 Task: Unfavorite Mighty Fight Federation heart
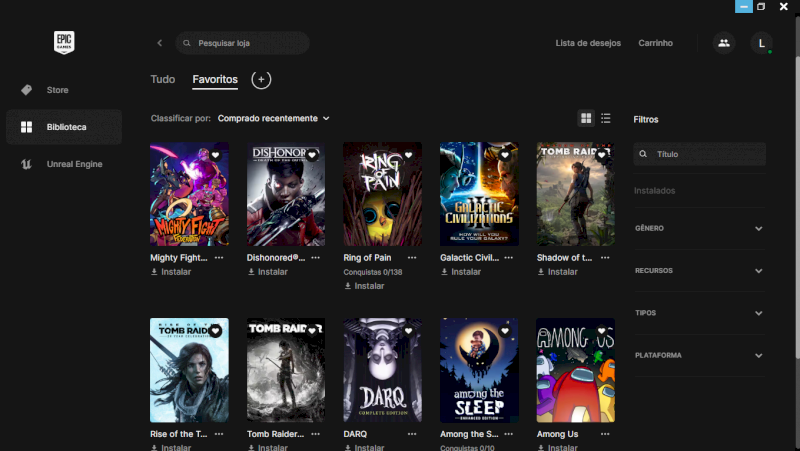215,155
